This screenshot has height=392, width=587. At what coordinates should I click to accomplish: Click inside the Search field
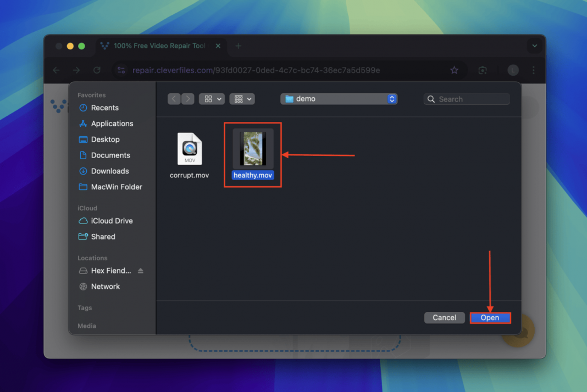click(x=467, y=99)
